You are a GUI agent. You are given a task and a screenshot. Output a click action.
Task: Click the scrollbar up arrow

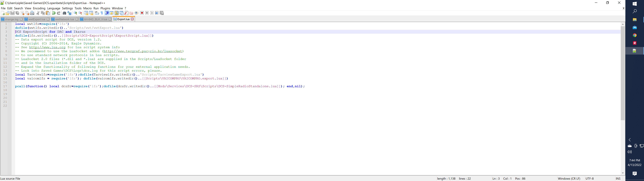[623, 24]
